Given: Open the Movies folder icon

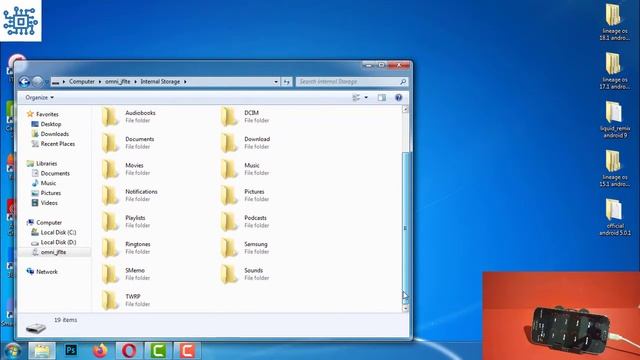Looking at the screenshot, I should 109,169.
